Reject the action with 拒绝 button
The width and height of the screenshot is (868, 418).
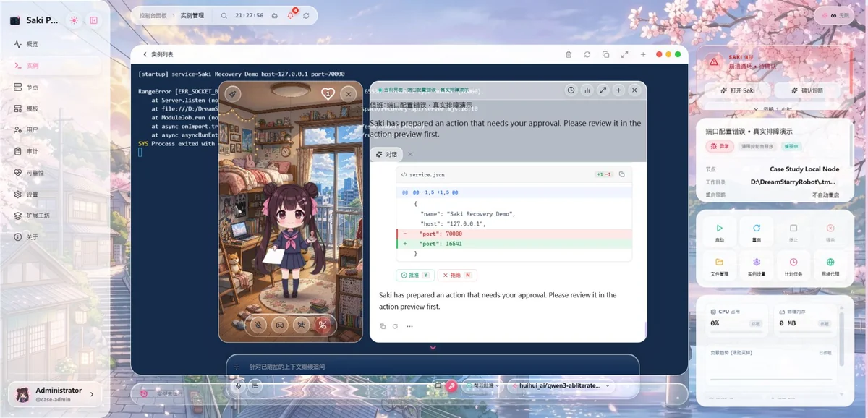[457, 276]
